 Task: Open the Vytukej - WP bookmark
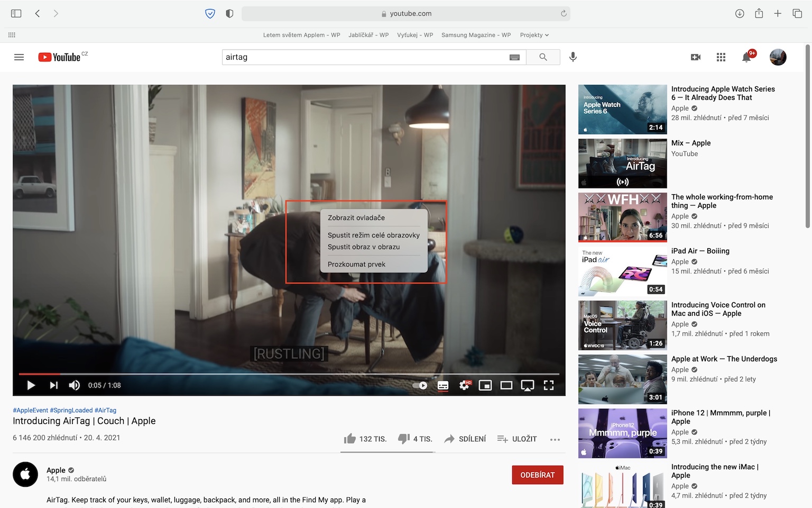[415, 35]
